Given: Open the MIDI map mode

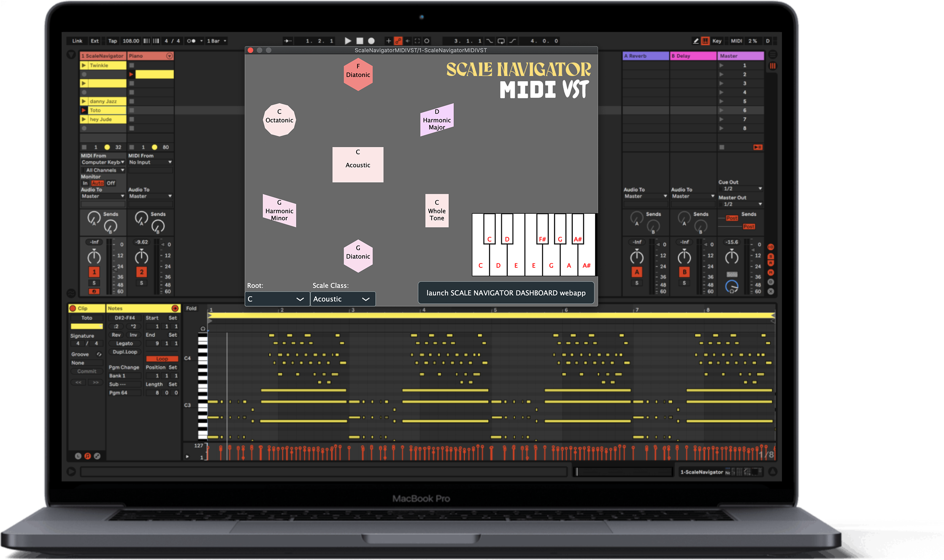Looking at the screenshot, I should [x=736, y=41].
